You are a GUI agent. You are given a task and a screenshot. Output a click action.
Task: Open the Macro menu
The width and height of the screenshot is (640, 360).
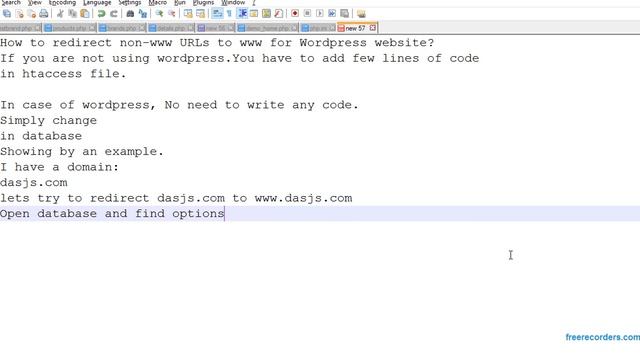tap(158, 2)
